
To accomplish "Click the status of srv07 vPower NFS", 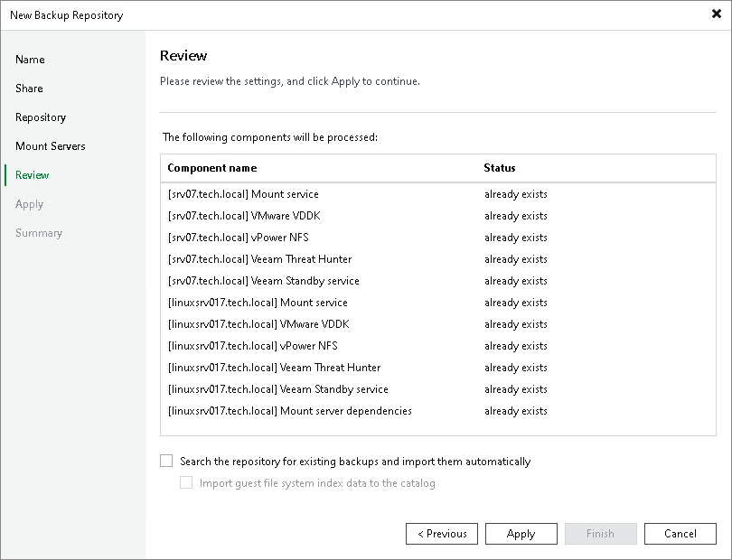I will 516,238.
